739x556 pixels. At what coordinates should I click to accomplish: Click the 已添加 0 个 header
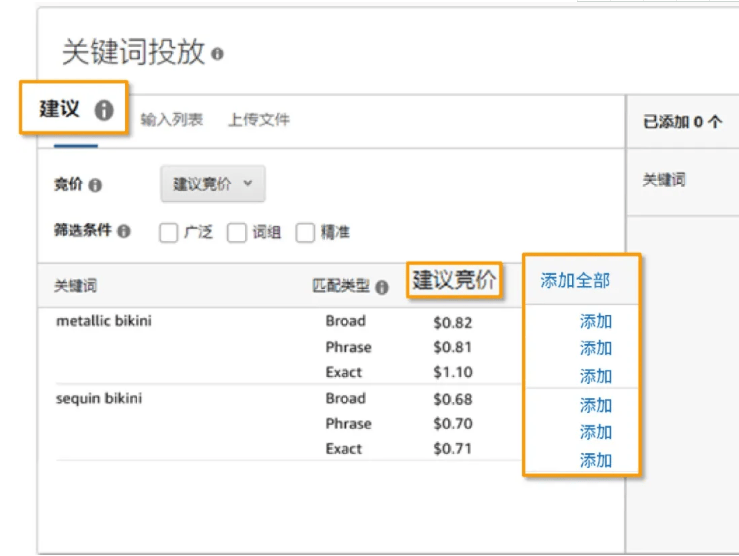click(x=682, y=122)
